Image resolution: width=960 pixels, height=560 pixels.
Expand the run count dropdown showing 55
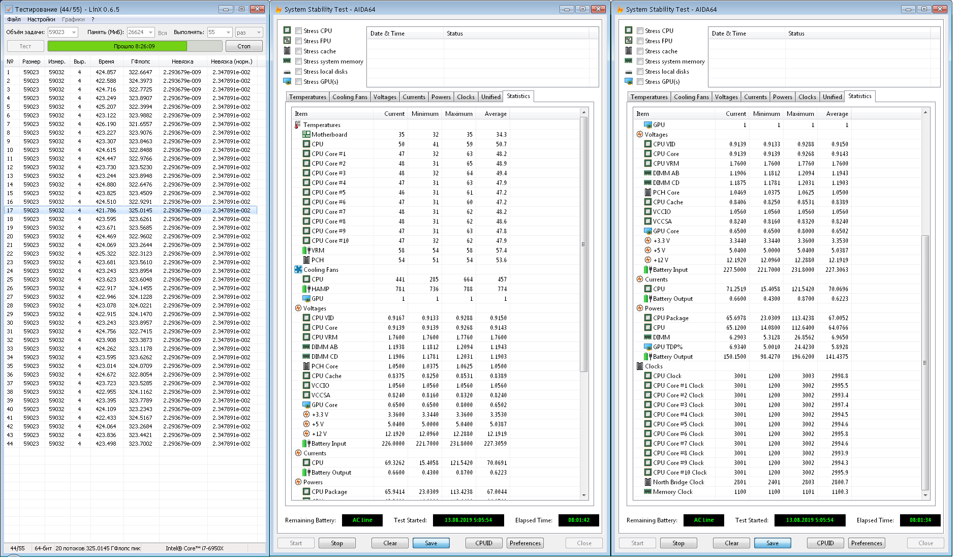click(228, 33)
